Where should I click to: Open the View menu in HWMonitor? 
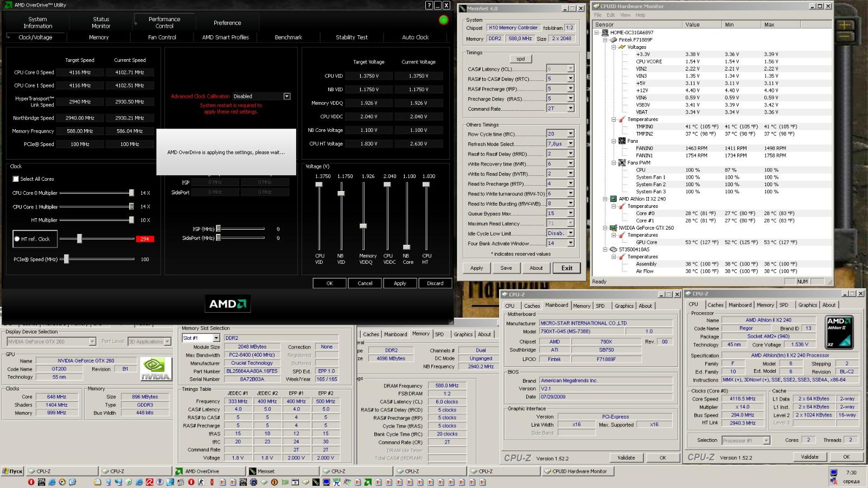[626, 15]
